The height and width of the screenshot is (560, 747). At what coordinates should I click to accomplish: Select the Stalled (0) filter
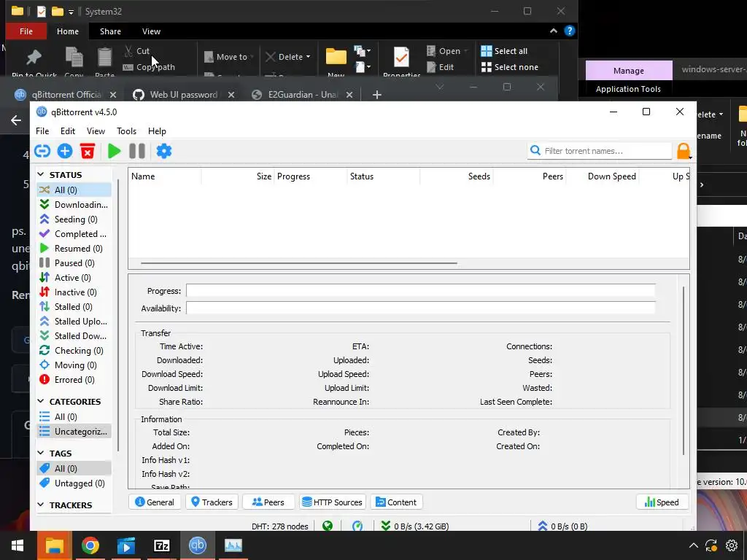coord(74,307)
